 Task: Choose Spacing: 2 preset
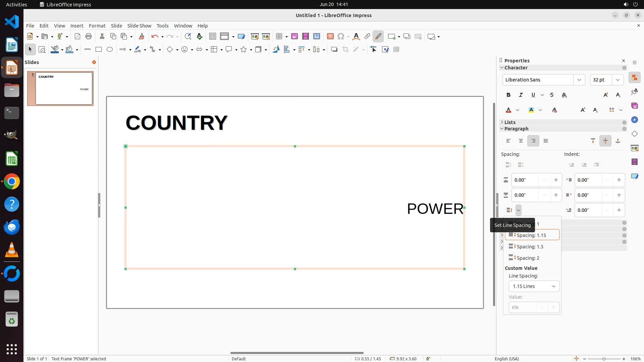click(528, 258)
